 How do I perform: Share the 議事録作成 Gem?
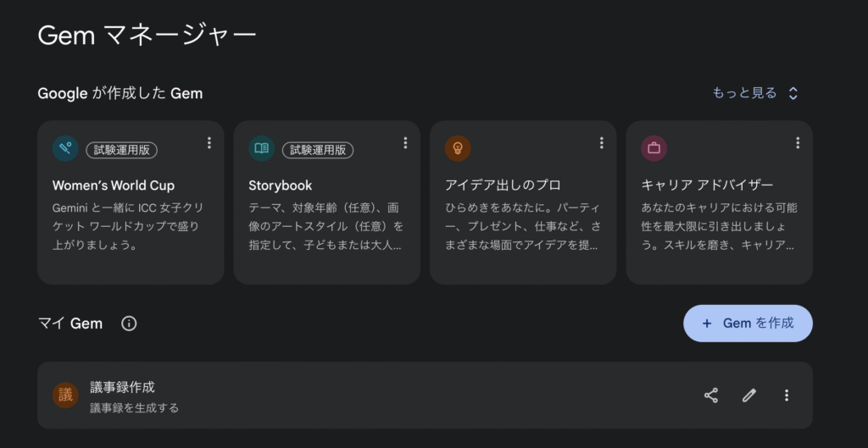click(711, 395)
